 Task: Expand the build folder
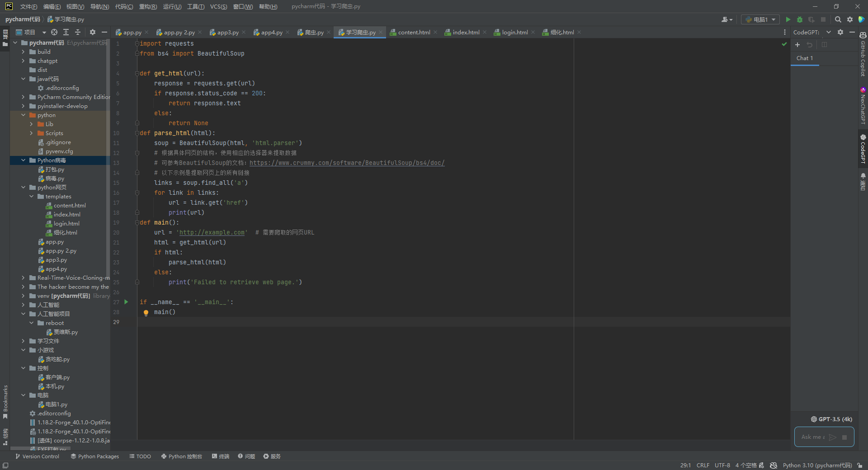point(23,52)
